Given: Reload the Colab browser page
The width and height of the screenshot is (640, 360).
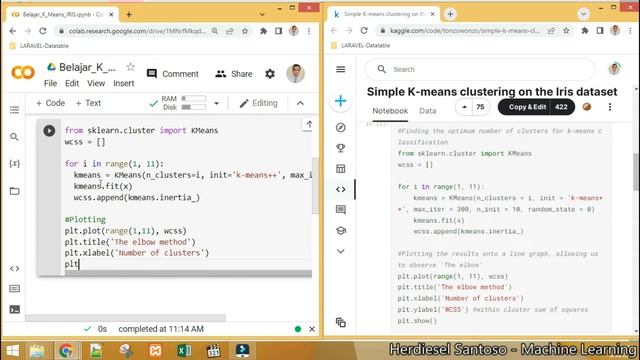Looking at the screenshot, I should tap(42, 31).
